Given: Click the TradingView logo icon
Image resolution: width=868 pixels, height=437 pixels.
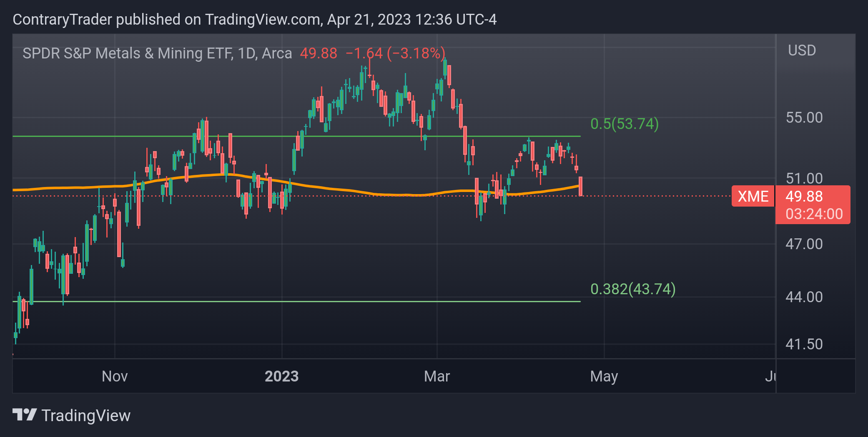Looking at the screenshot, I should (x=25, y=415).
